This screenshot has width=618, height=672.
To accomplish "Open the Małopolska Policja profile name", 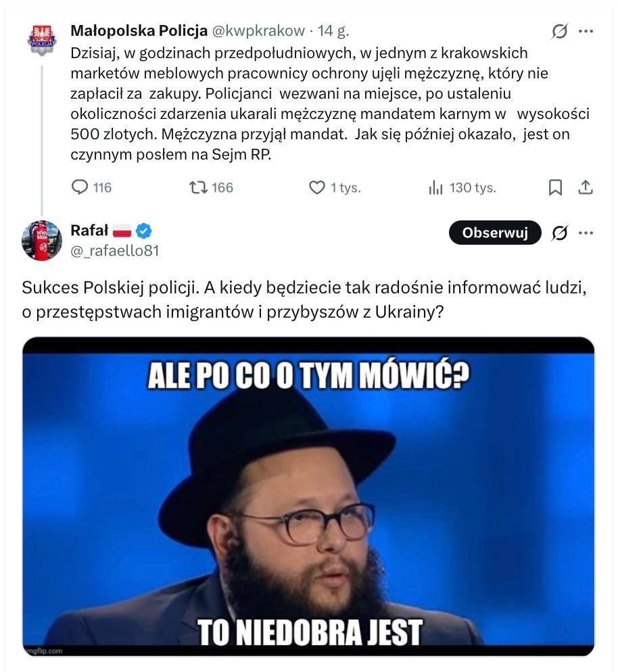I will [x=139, y=30].
